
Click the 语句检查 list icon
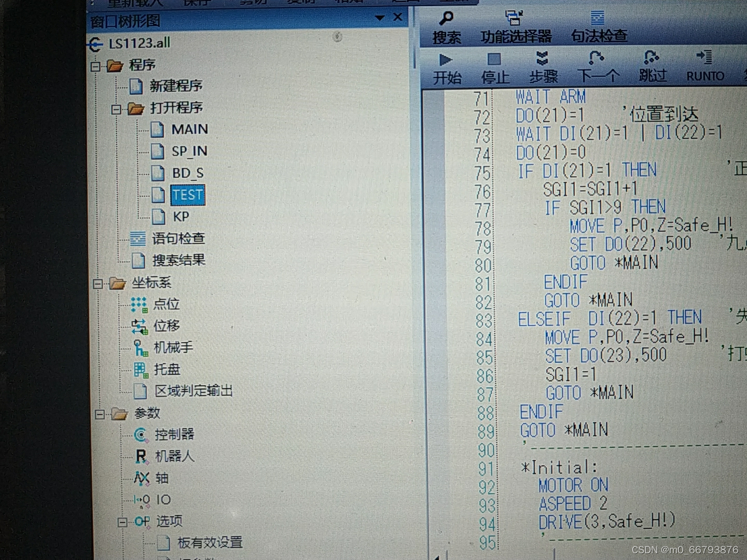pyautogui.click(x=138, y=239)
